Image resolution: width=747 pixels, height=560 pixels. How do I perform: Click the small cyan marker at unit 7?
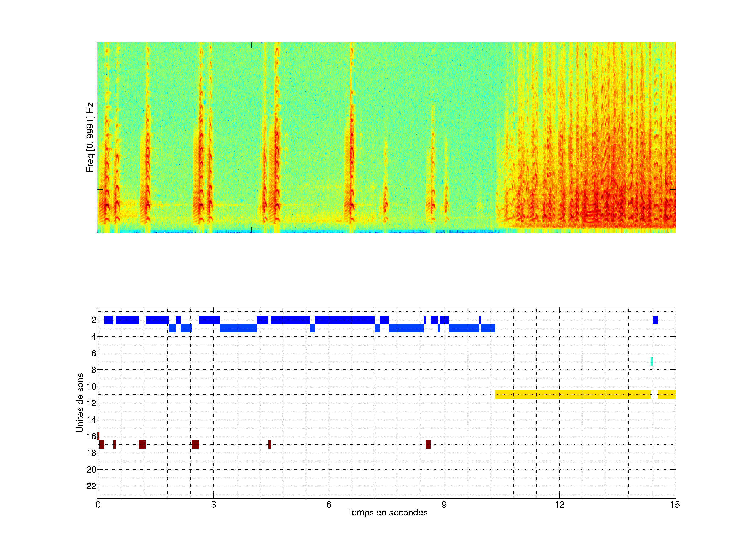(652, 361)
